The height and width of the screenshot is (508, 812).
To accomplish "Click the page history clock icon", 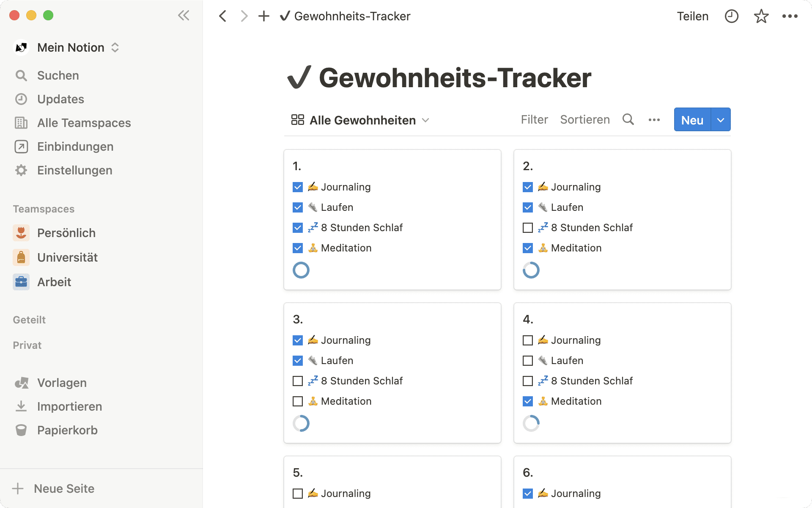I will point(731,16).
